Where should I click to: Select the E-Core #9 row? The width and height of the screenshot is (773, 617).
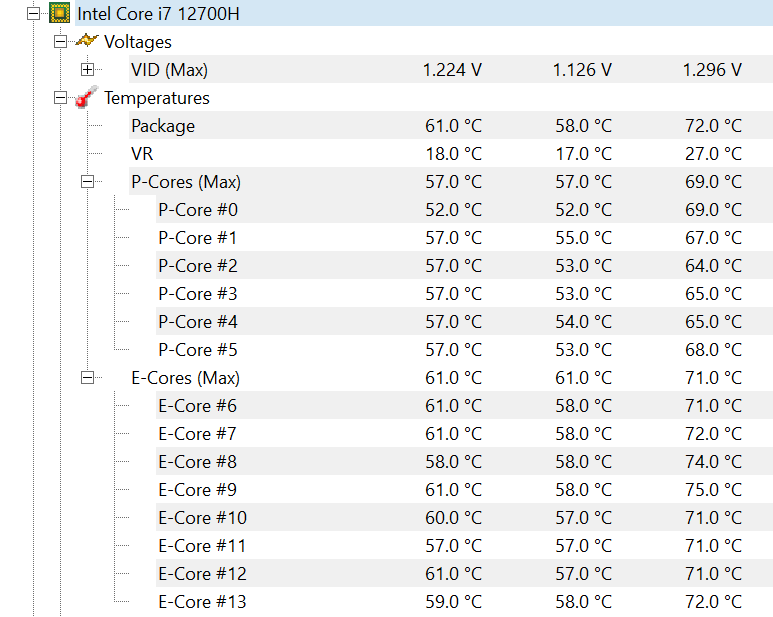coord(464,490)
